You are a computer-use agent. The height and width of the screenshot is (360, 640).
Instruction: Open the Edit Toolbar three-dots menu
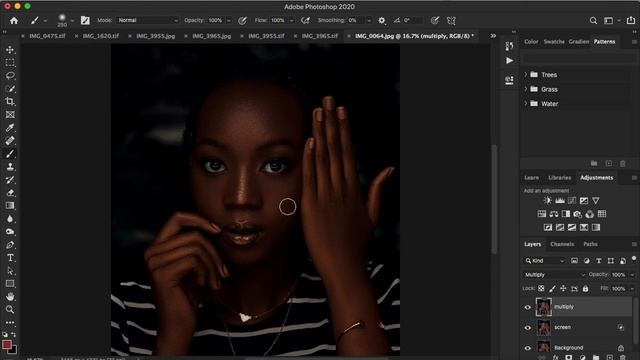coord(10,322)
